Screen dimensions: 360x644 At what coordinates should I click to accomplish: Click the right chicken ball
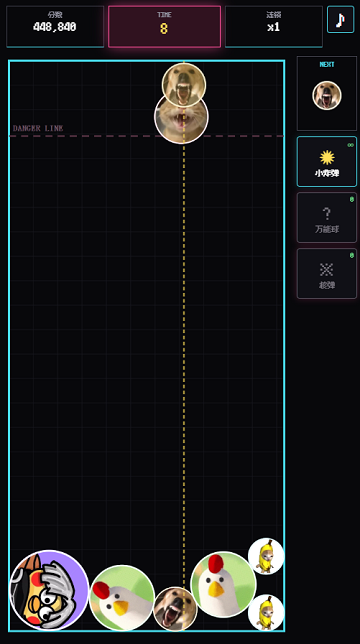pyautogui.click(x=224, y=584)
